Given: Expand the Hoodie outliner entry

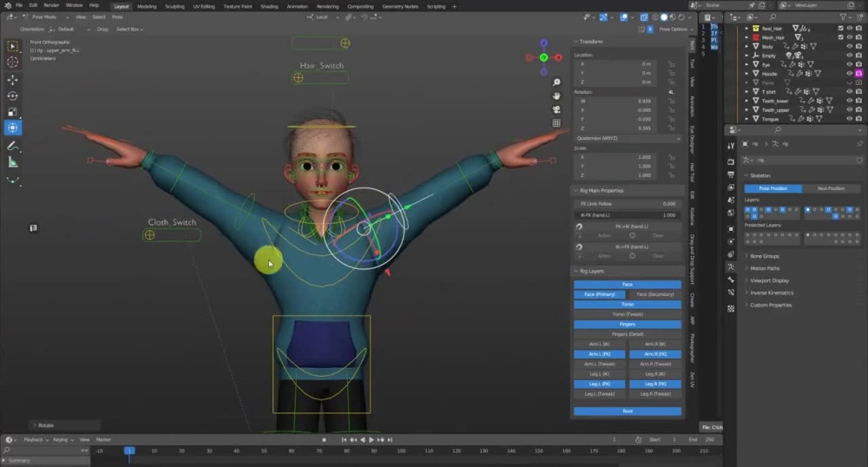Looking at the screenshot, I should point(746,74).
